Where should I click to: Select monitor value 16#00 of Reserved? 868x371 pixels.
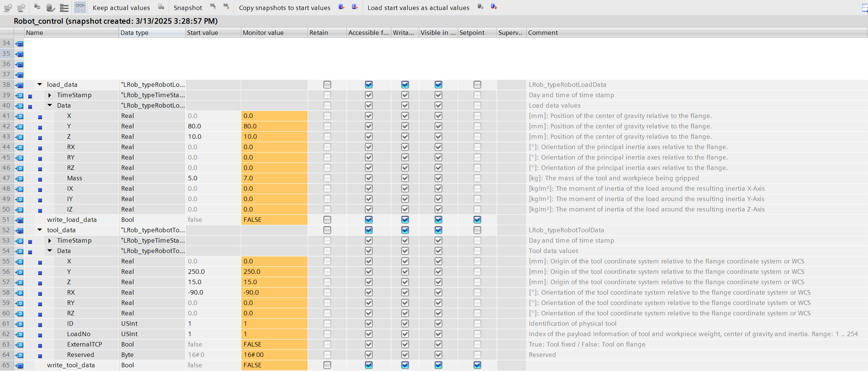[274, 355]
